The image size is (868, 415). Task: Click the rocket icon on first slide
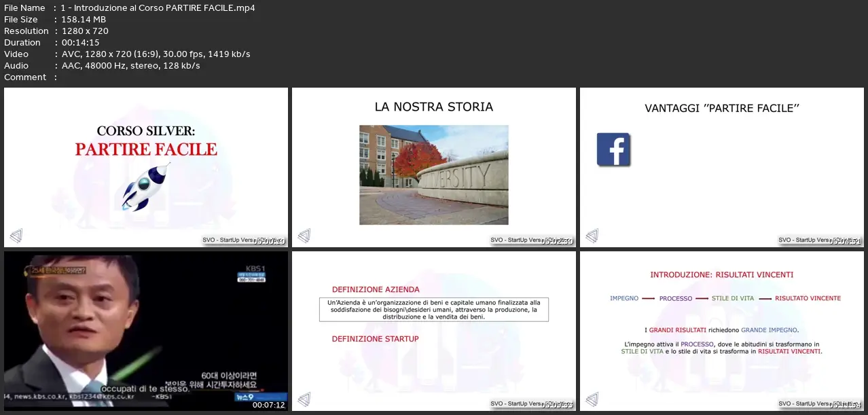click(146, 185)
